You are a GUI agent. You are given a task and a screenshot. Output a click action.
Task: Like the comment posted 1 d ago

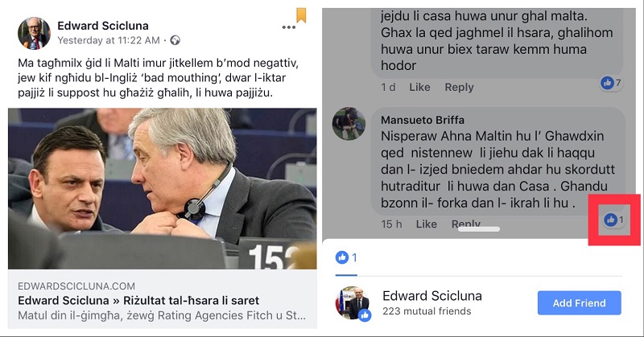click(419, 87)
